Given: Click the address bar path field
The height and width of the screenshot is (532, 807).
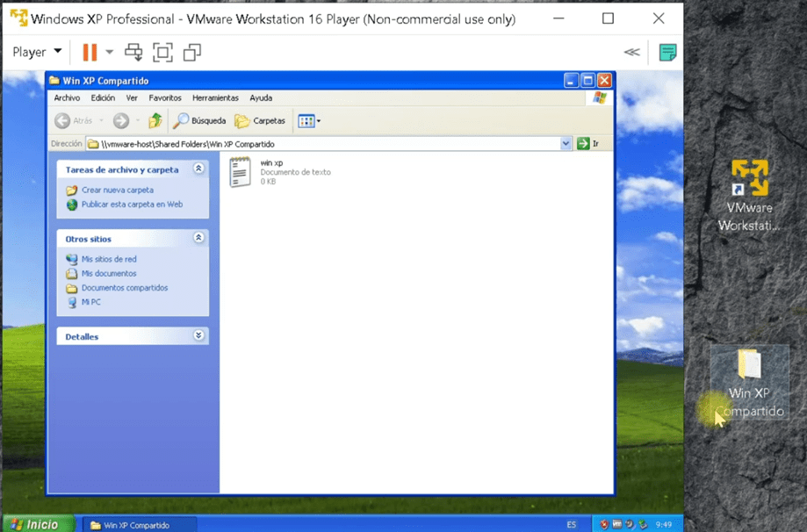Looking at the screenshot, I should (x=323, y=144).
